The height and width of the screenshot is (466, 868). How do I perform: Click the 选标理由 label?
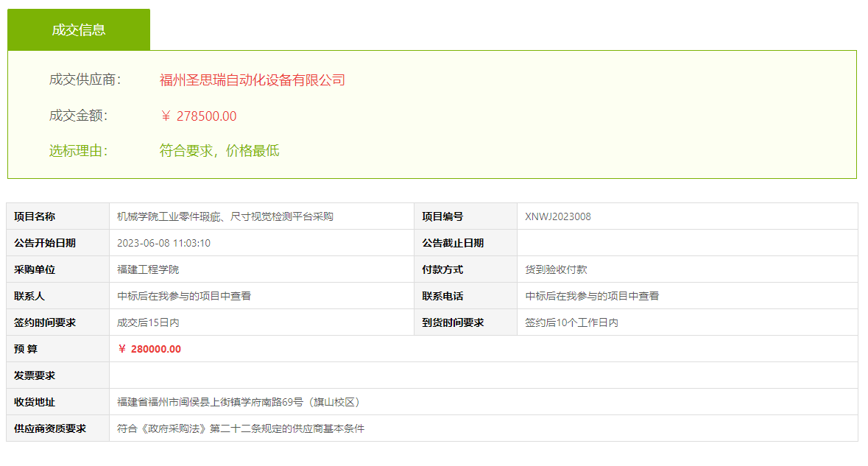78,151
